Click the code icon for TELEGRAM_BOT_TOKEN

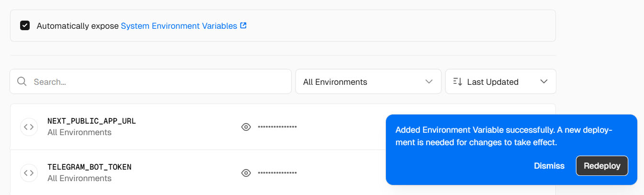[x=29, y=172]
